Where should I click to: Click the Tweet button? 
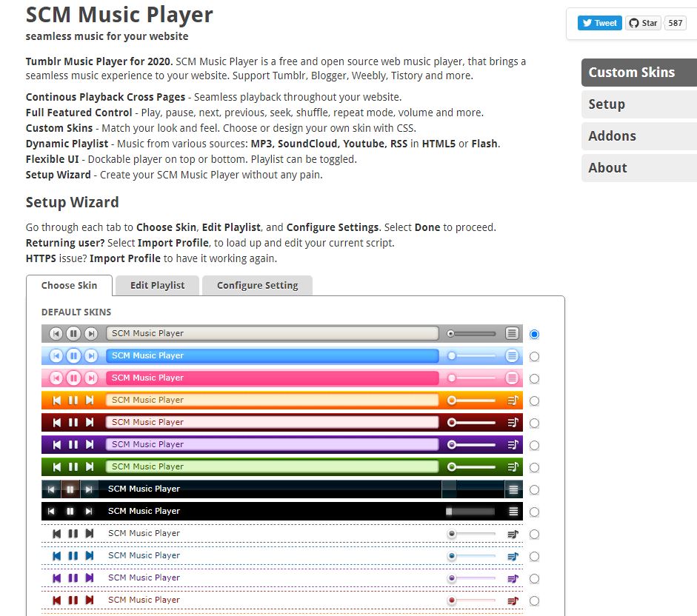click(600, 23)
